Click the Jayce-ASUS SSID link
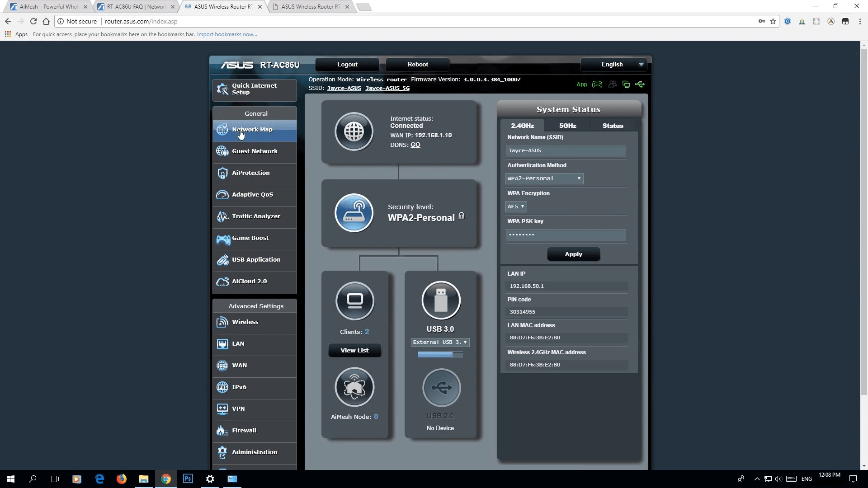 click(344, 88)
